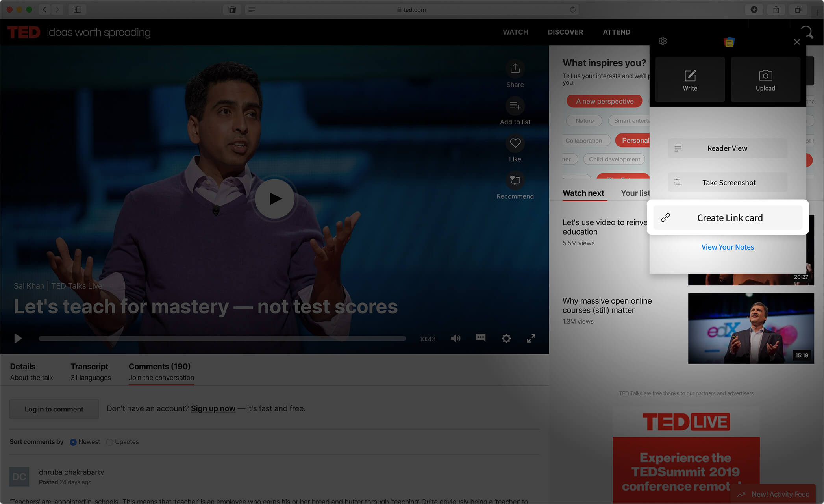Toggle the A new perspective interest tag
This screenshot has width=824, height=504.
604,101
